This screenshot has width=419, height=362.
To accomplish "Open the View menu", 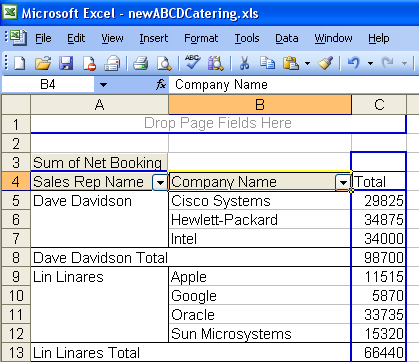I will point(112,38).
